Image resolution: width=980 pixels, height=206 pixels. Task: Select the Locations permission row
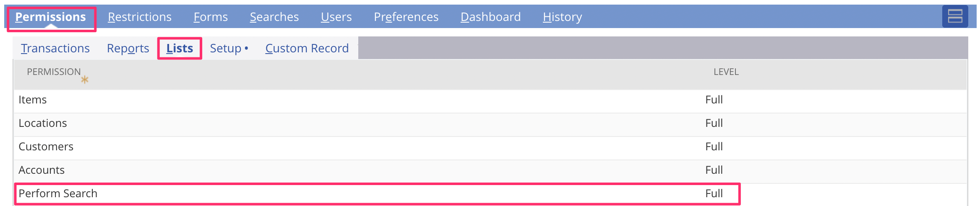(490, 123)
